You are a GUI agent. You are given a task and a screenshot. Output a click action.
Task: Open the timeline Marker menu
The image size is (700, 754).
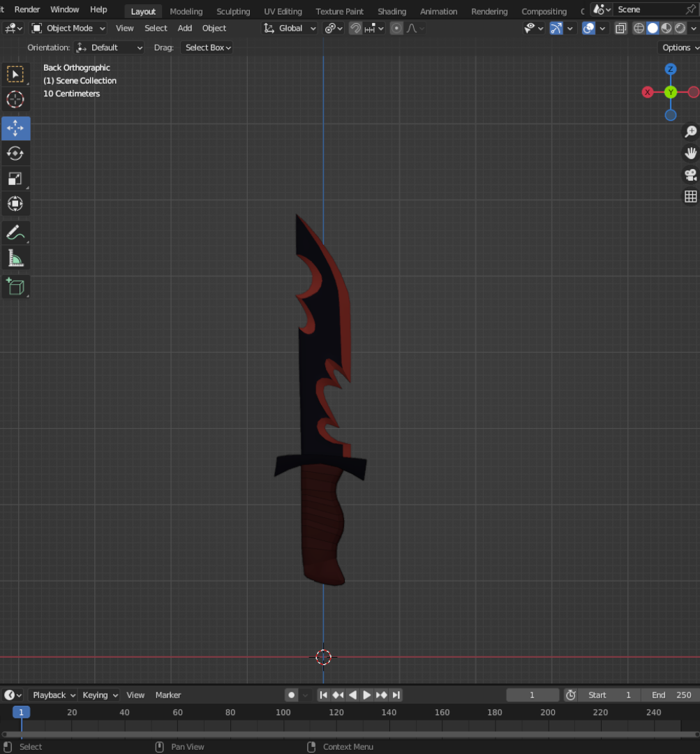pos(168,695)
